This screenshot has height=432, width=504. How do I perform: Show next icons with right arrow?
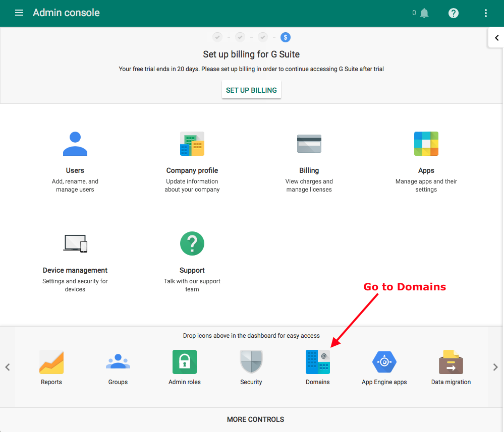pos(495,367)
